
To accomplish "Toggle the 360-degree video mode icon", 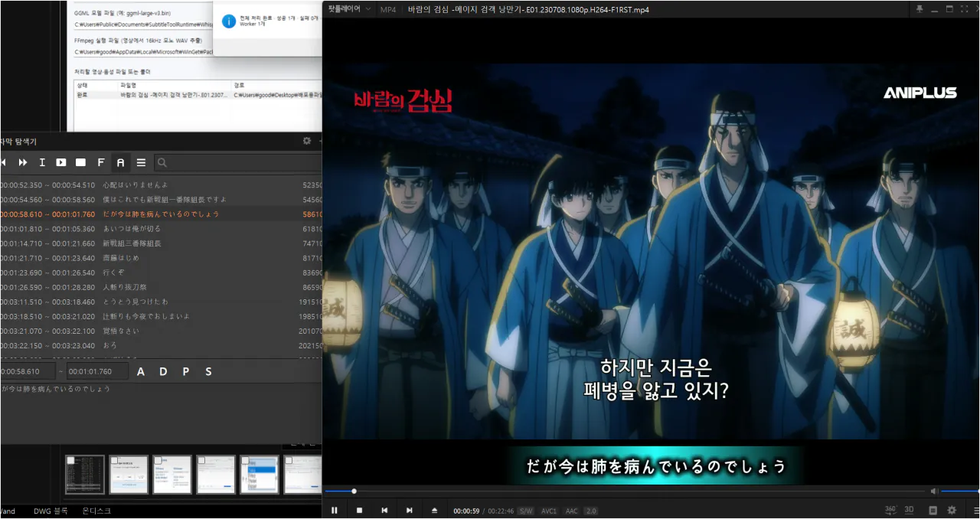I will [890, 510].
